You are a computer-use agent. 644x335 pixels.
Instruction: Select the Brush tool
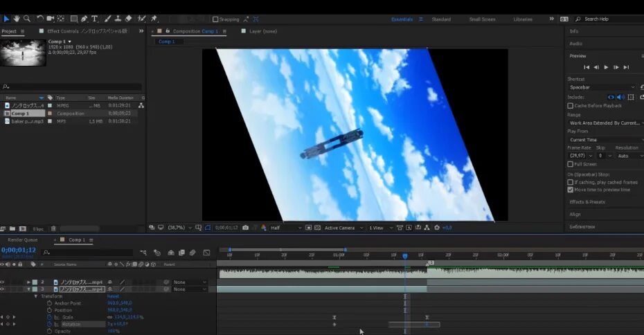(x=107, y=19)
